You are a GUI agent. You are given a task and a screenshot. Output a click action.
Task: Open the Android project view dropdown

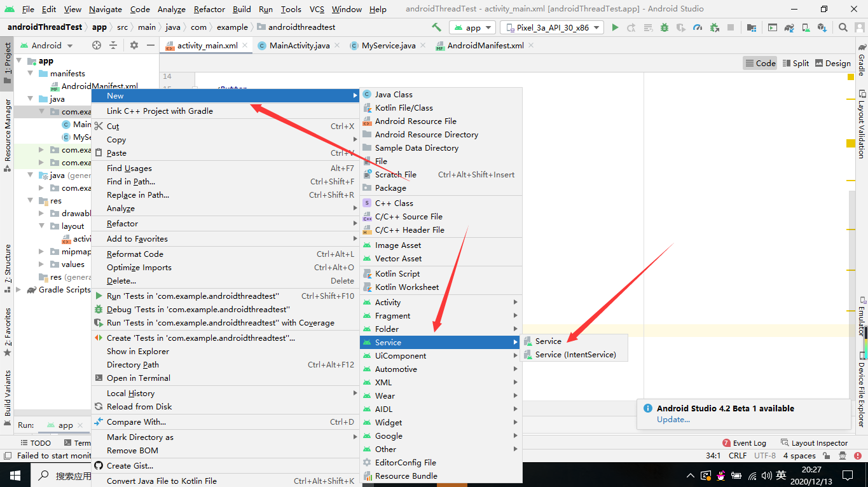coord(46,45)
